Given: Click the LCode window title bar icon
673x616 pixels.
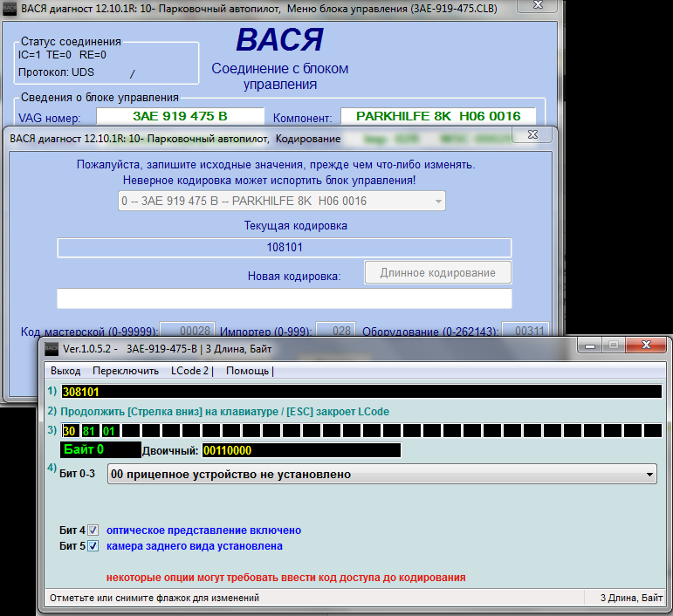Looking at the screenshot, I should [52, 348].
